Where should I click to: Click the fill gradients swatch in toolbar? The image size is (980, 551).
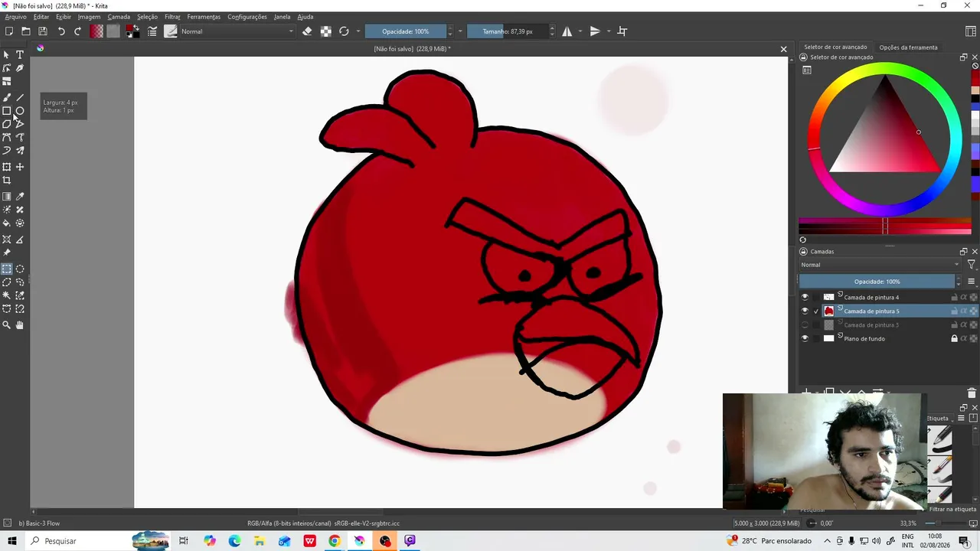(x=96, y=31)
